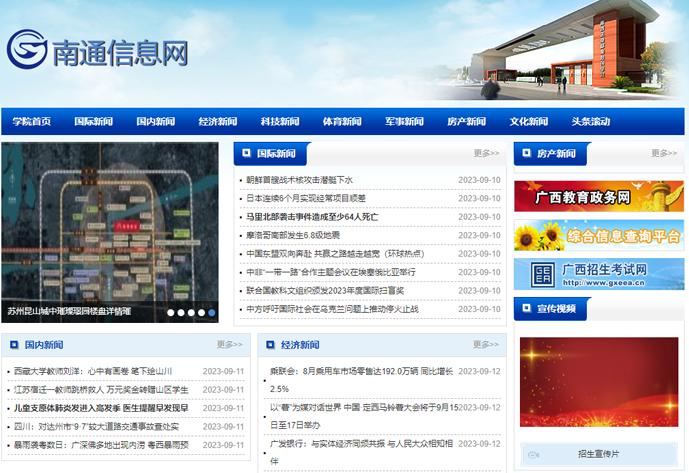The image size is (689, 473).
Task: Open the 广西招生考试网 banner
Action: click(598, 273)
